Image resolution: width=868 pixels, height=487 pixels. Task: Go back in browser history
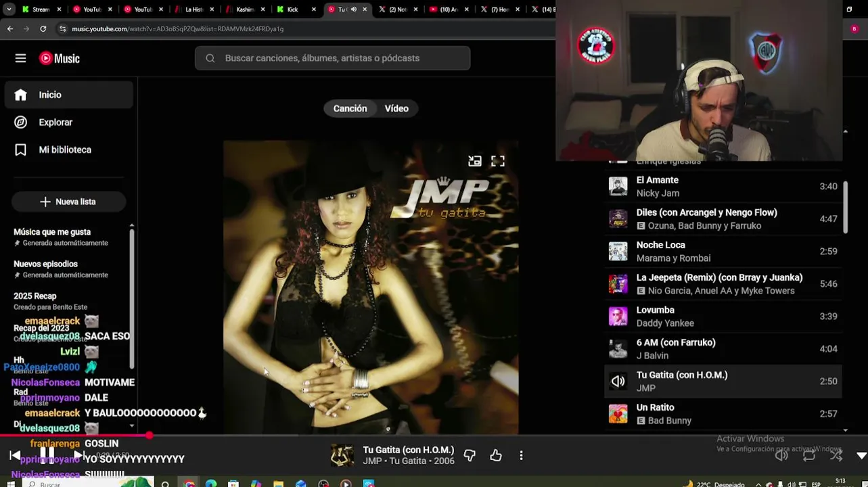[9, 29]
